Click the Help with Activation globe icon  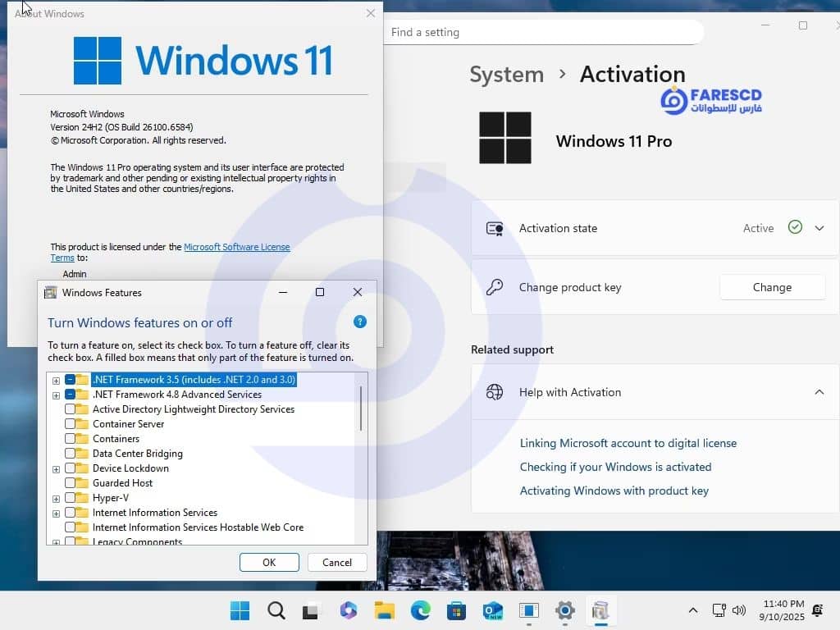(x=495, y=392)
